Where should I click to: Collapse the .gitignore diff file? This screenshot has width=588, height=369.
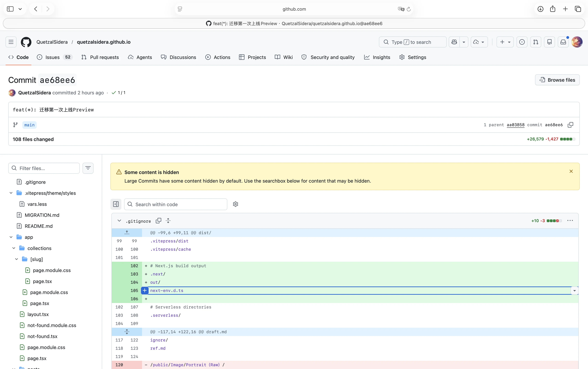119,221
